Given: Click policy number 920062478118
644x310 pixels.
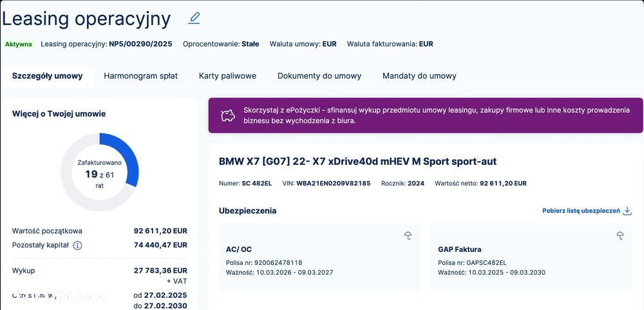Looking at the screenshot, I should 278,263.
